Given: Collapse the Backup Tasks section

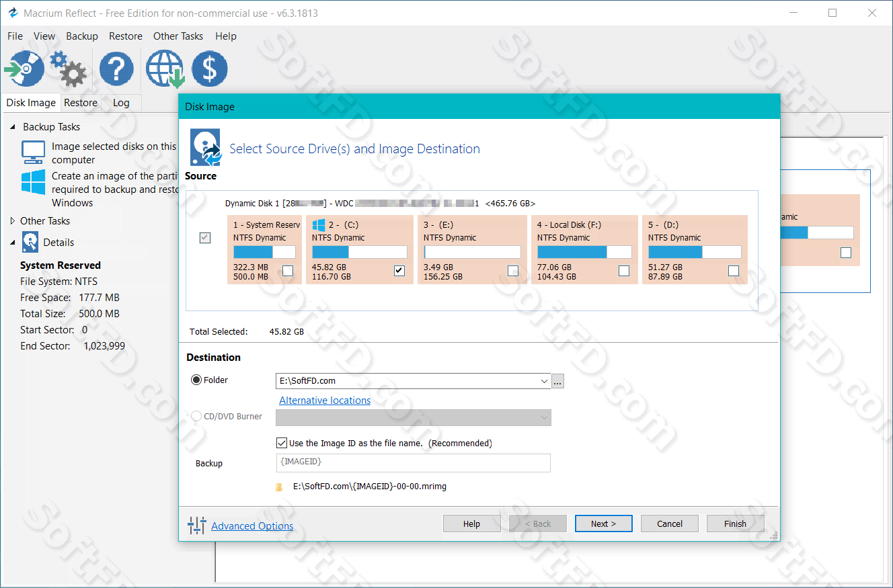Looking at the screenshot, I should pos(12,127).
